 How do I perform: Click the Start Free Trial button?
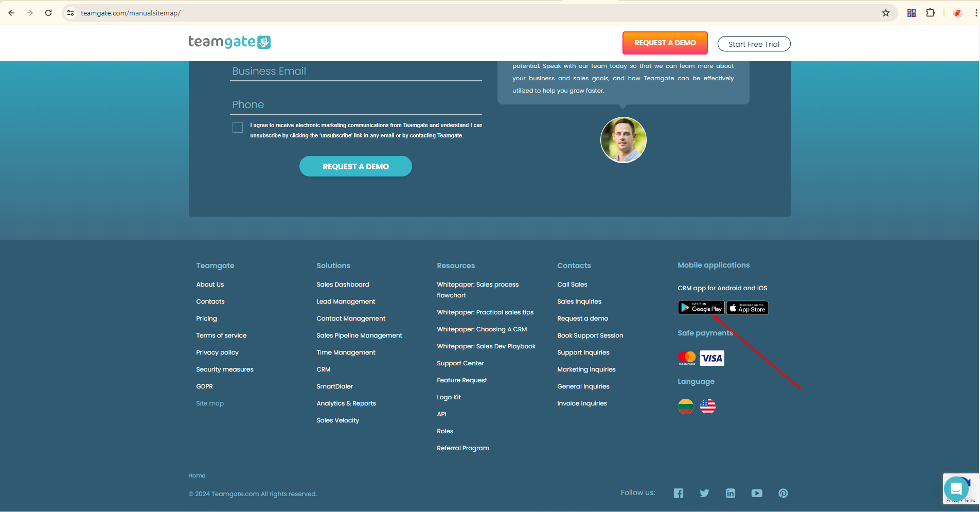[754, 44]
